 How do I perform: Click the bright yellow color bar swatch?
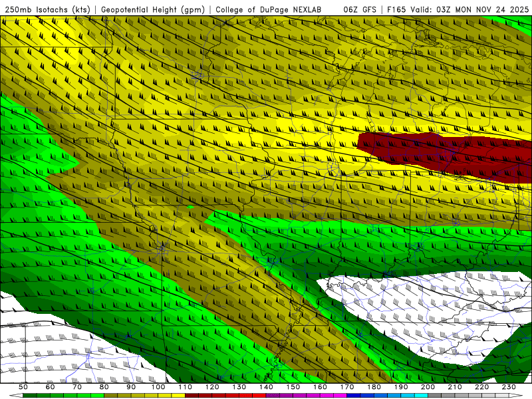click(178, 396)
